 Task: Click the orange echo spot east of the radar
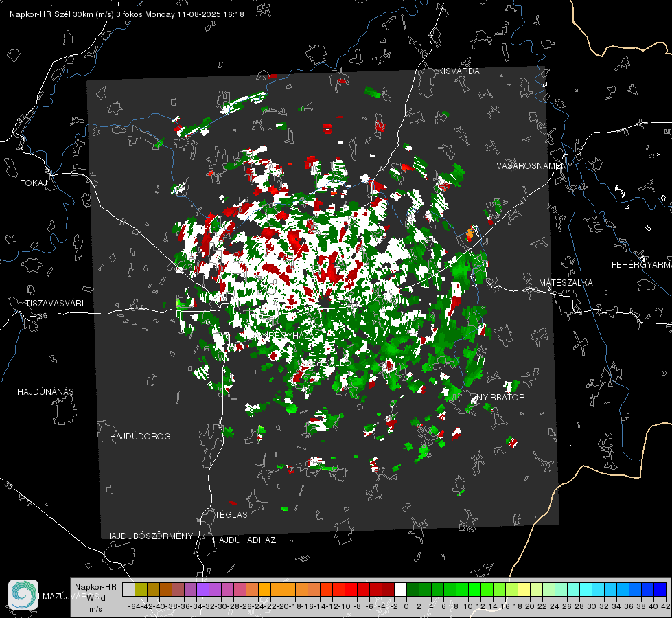coord(470,233)
